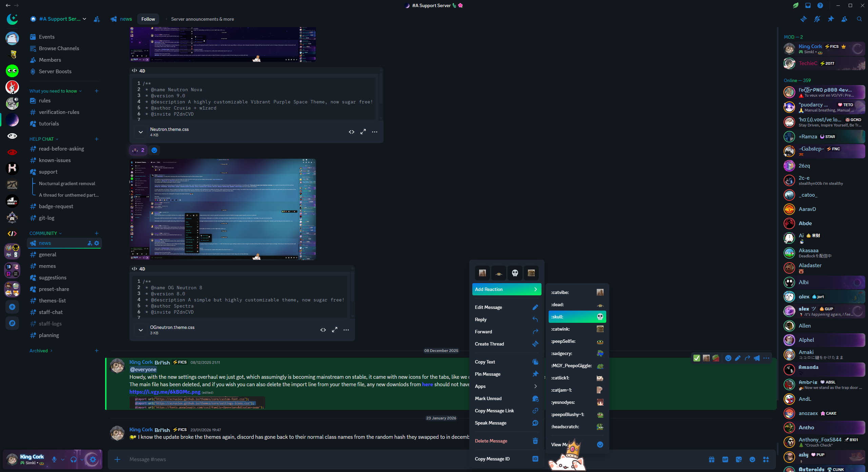
Task: Open the GIF picker icon
Action: (725, 459)
